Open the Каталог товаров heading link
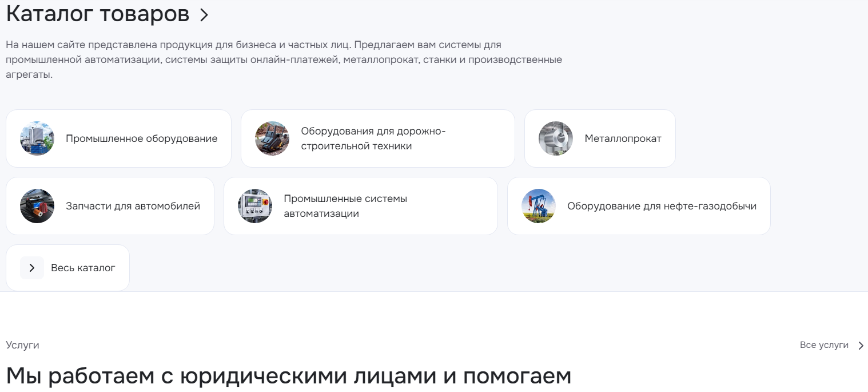Image resolution: width=868 pixels, height=392 pixels. (98, 14)
